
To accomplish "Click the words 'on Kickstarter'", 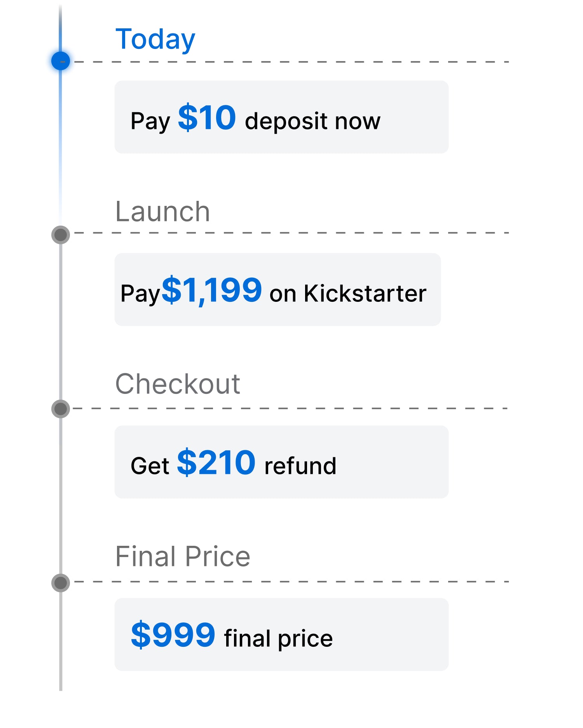I will 348,293.
